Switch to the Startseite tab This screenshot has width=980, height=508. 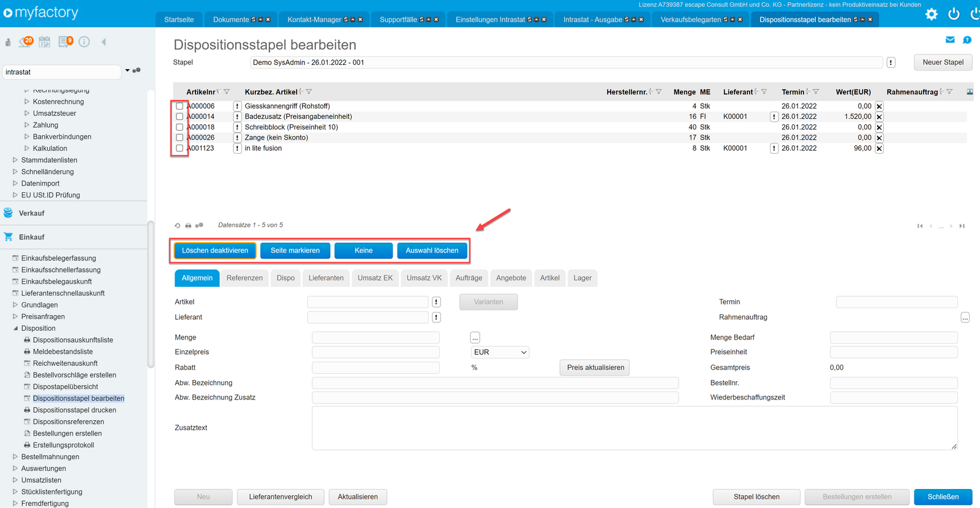point(179,20)
